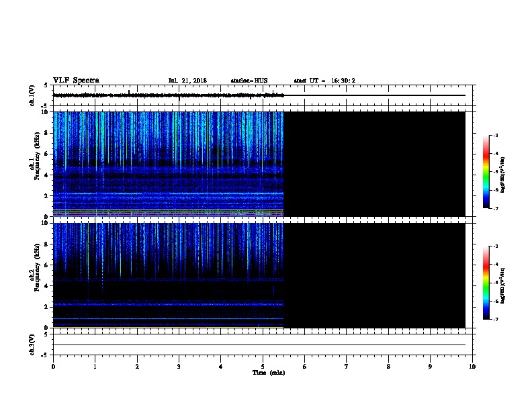
Task: Click the "5" tick label on the Time axis
Action: coord(263,367)
